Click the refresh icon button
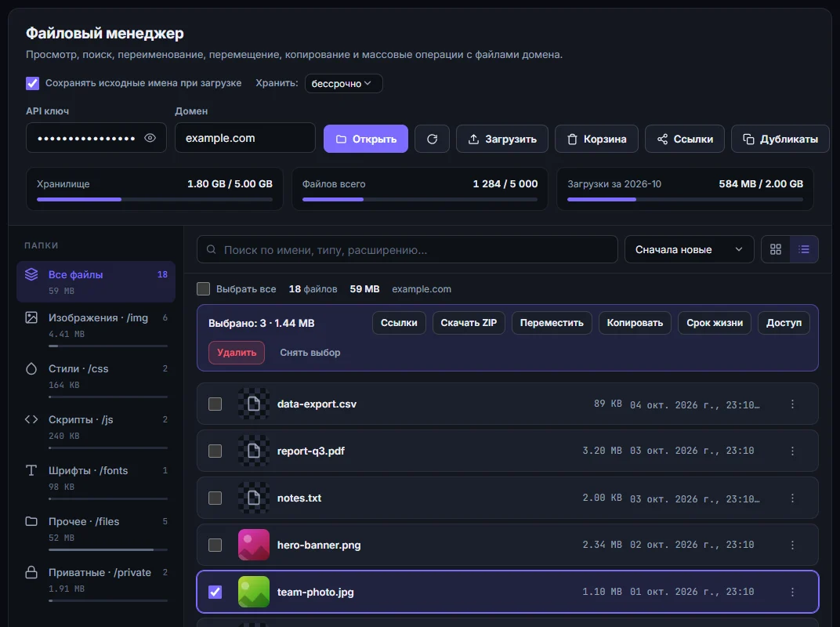The image size is (840, 627). coord(432,139)
